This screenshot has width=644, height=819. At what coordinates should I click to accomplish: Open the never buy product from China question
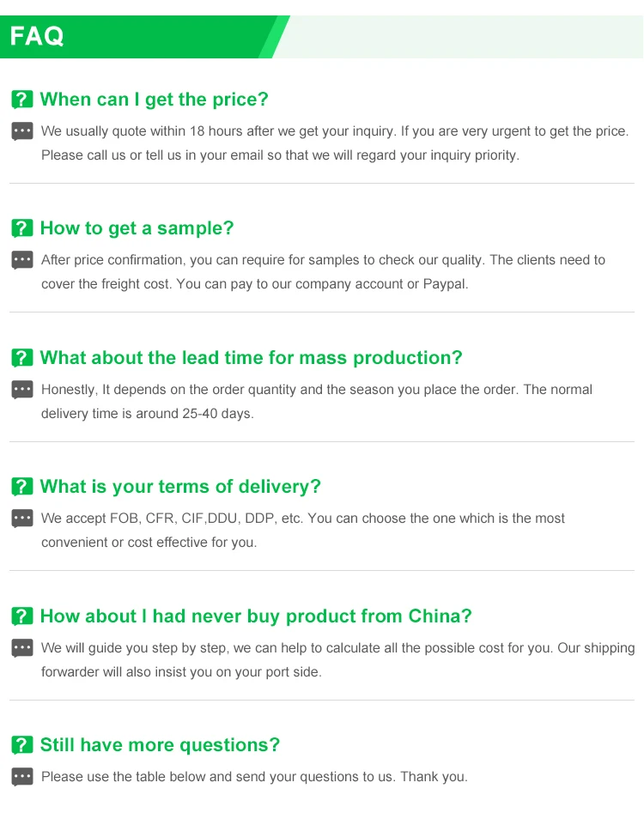coord(256,616)
